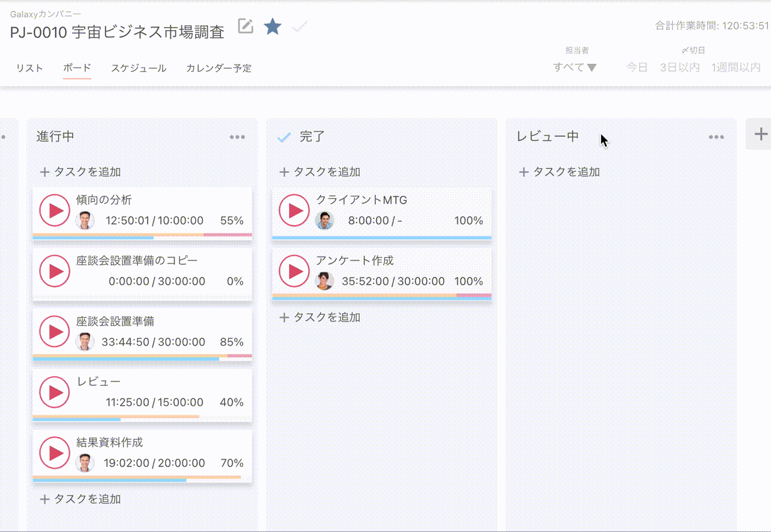
Task: Open the レビュー中 column three-dot menu
Action: coord(716,137)
